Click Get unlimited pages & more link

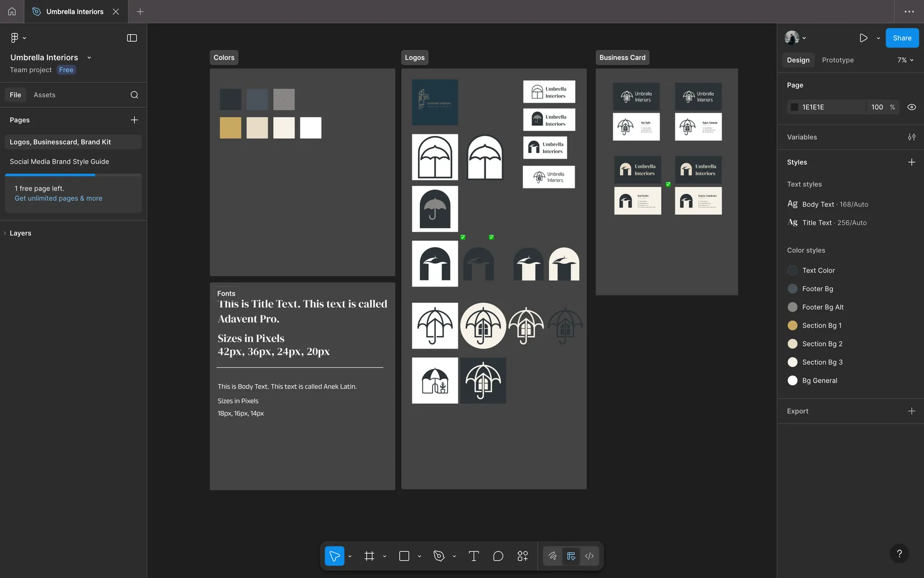point(58,199)
